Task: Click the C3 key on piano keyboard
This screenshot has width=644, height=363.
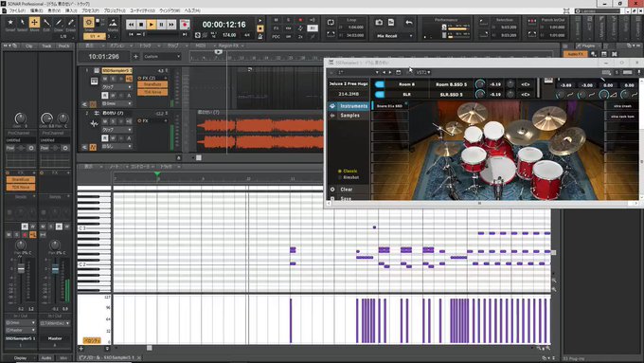Action: coord(94,228)
